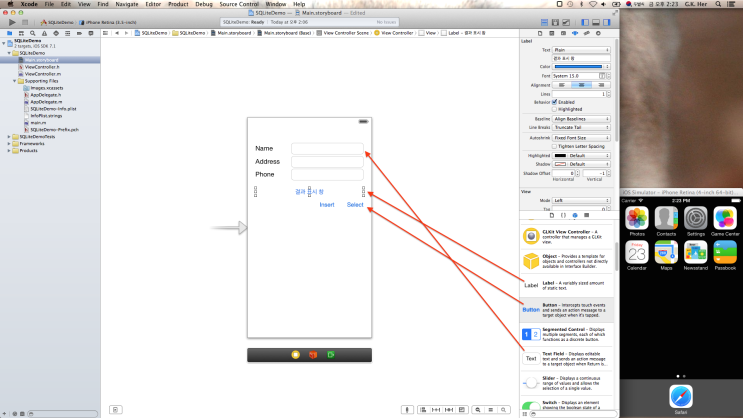Open the Text type dropdown showing Plain
The height and width of the screenshot is (418, 743).
pos(581,50)
